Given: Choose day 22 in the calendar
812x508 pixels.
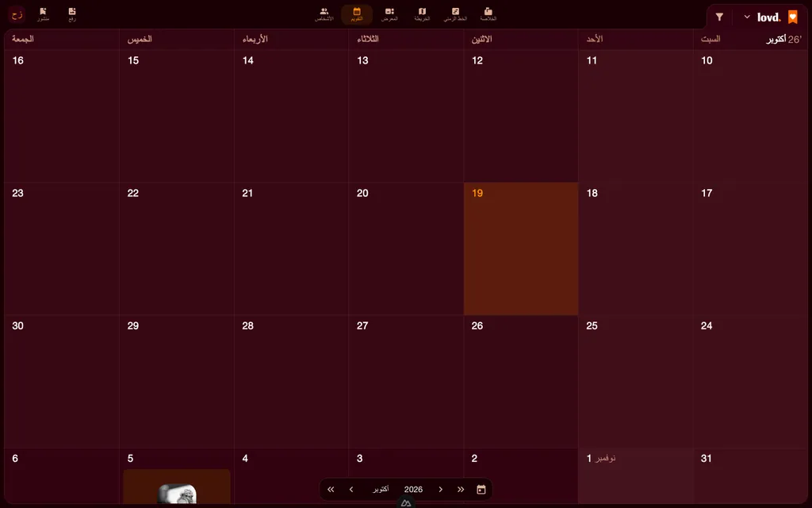Looking at the screenshot, I should (177, 248).
